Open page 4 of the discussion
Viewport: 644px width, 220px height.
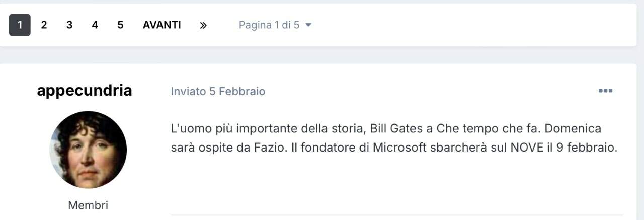point(95,25)
